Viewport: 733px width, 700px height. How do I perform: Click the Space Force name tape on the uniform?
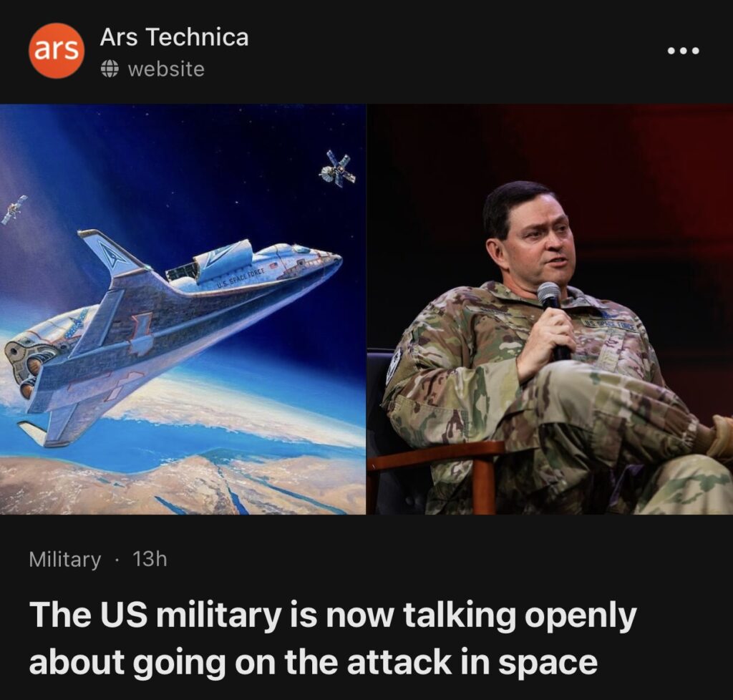coord(609,326)
